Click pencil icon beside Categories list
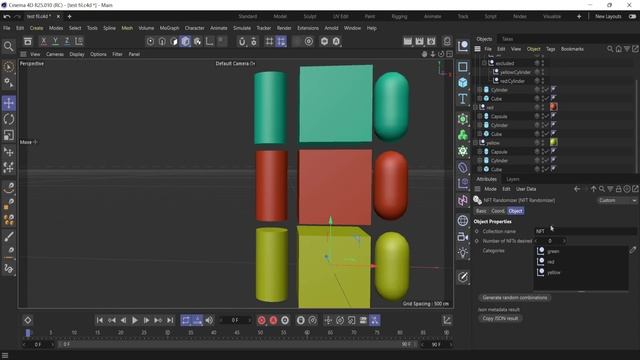 coord(632,250)
